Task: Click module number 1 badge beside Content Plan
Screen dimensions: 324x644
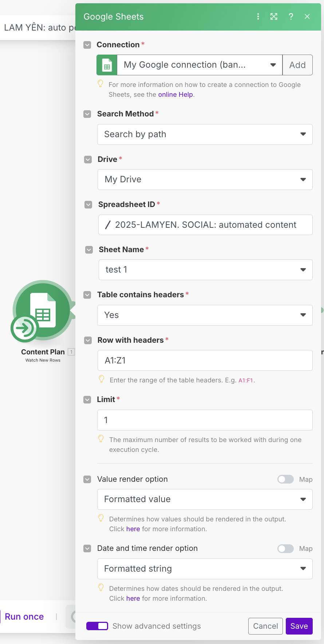Action: (71, 352)
